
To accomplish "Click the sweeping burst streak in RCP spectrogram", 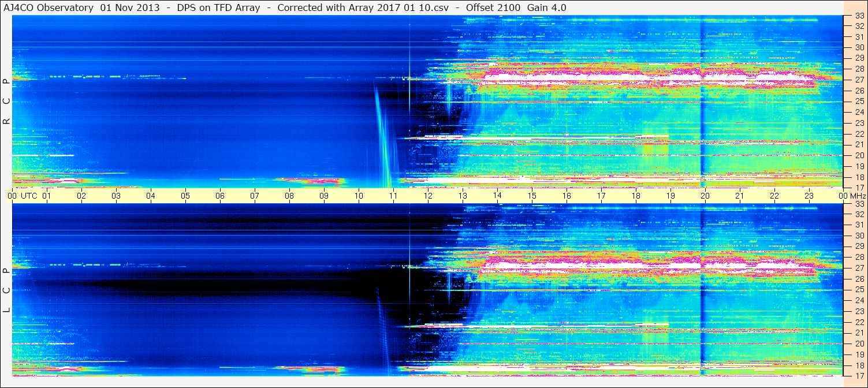I will click(383, 136).
